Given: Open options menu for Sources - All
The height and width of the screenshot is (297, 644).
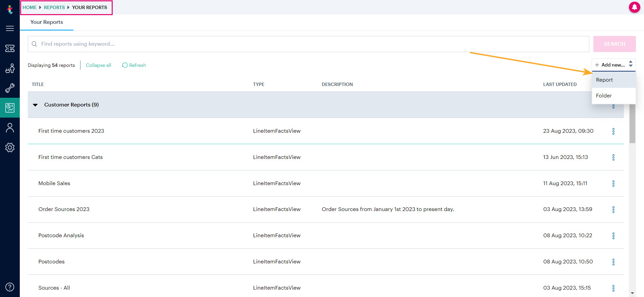Looking at the screenshot, I should pos(613,288).
